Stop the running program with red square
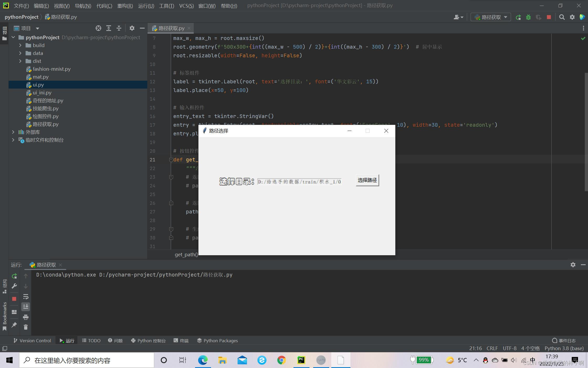The image size is (588, 368). tap(549, 17)
